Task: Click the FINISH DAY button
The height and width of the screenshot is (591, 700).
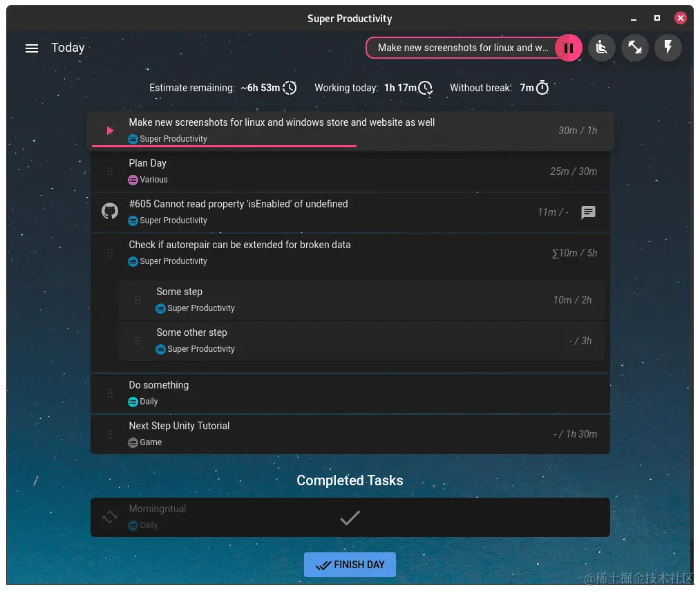Action: pyautogui.click(x=350, y=565)
